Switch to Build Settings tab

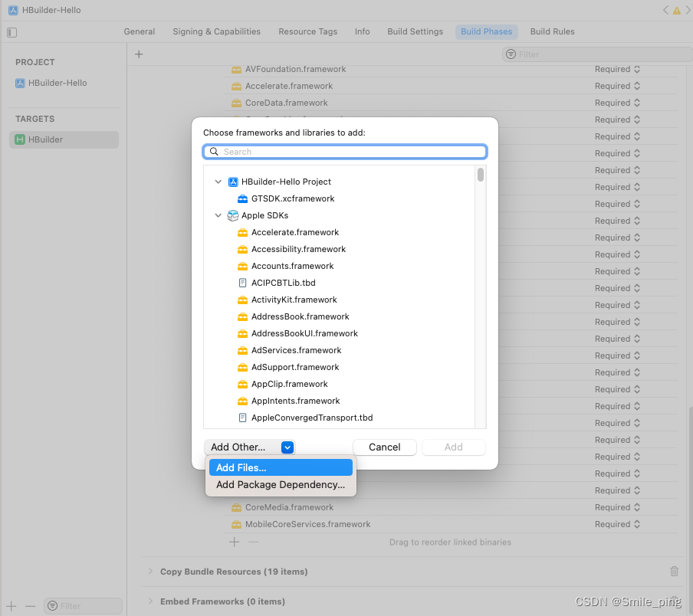pyautogui.click(x=415, y=31)
